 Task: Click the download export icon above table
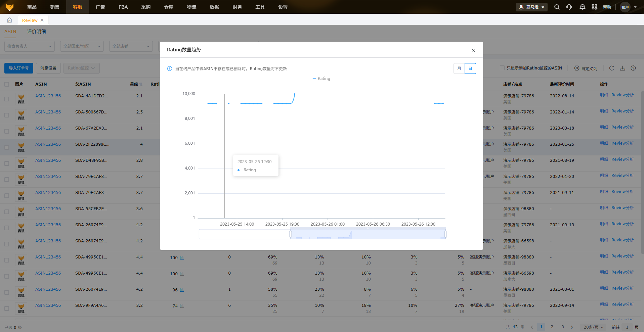[622, 68]
